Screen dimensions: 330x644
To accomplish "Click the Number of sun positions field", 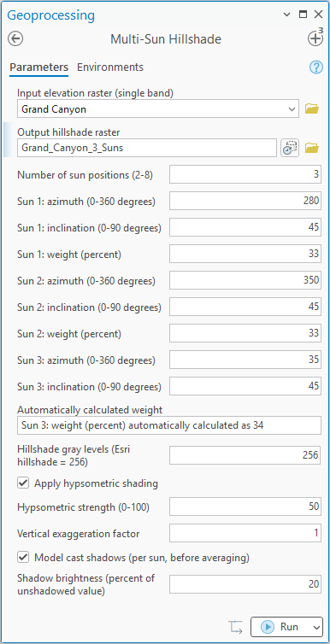I will pyautogui.click(x=245, y=174).
